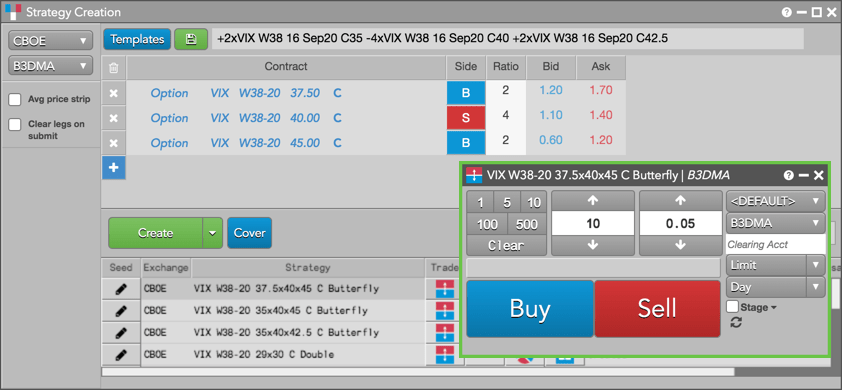Open the Templates menu
The image size is (842, 390).
coord(137,39)
